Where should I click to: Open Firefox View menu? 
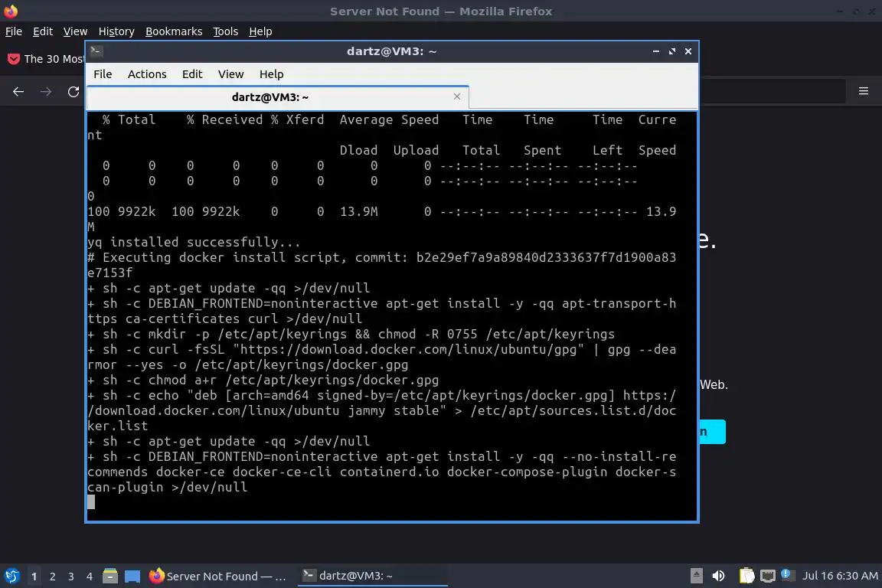(75, 31)
